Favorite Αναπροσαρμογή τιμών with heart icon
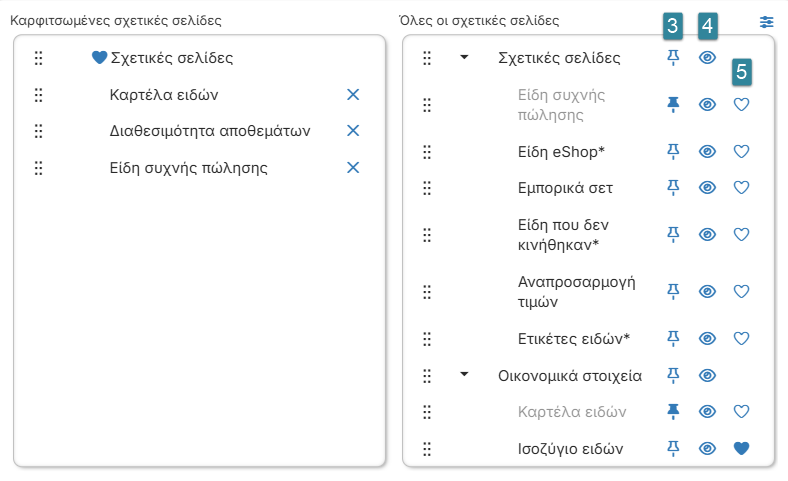The width and height of the screenshot is (788, 481). [x=741, y=292]
